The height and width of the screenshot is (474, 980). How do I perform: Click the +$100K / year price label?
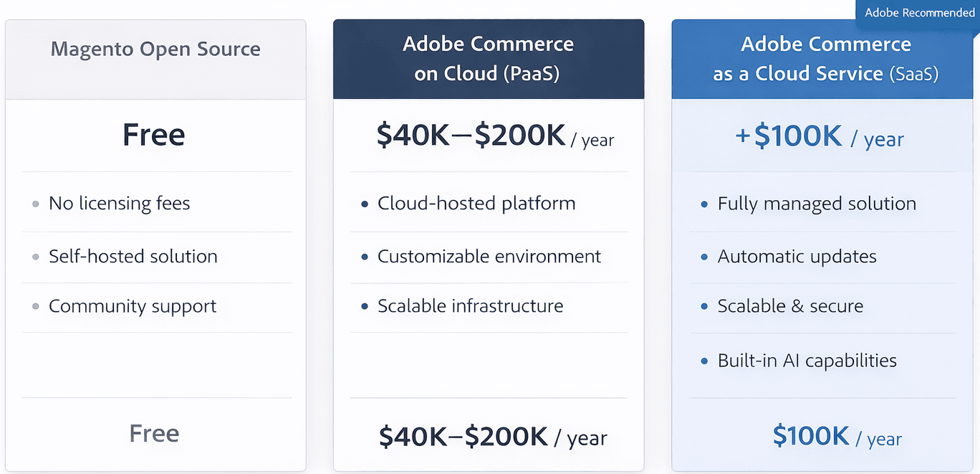pos(822,138)
